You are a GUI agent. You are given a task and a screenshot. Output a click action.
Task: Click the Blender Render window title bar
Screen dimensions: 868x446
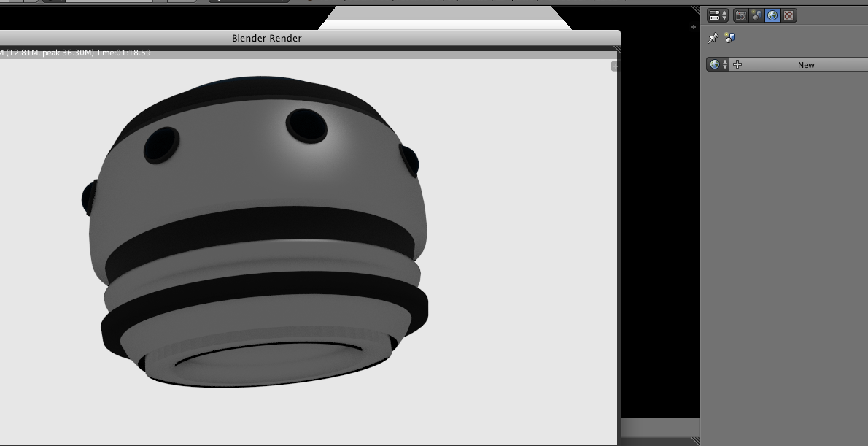tap(310, 38)
